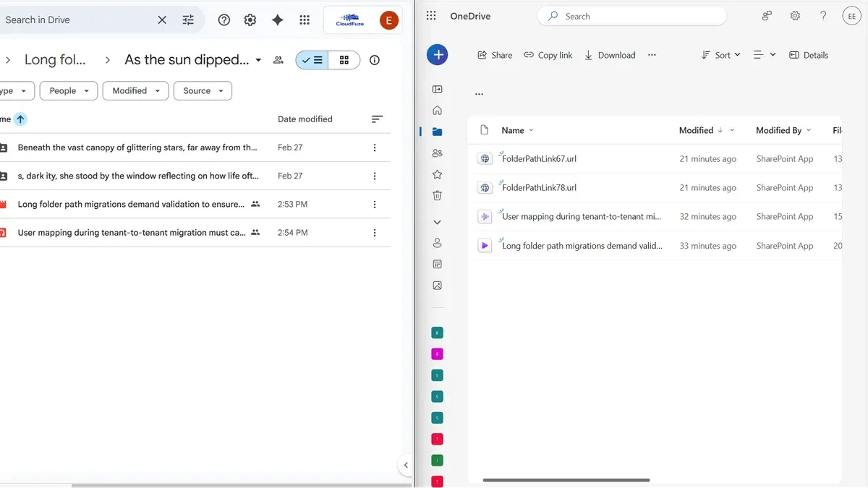Open OneDrive settings gear

(x=795, y=16)
